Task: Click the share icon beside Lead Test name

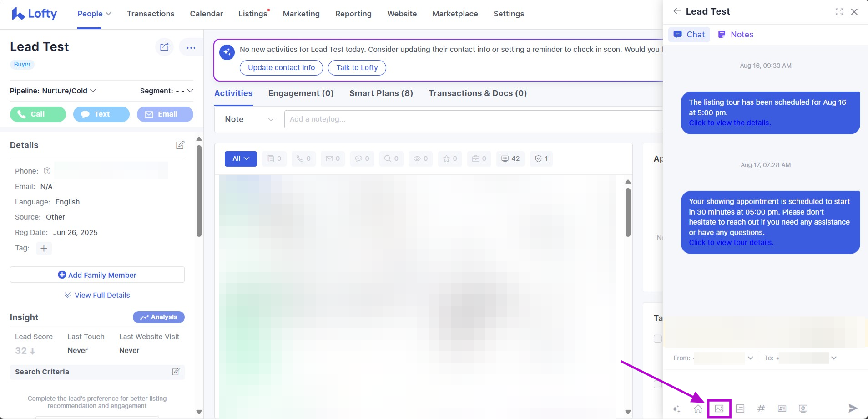Action: (x=165, y=47)
